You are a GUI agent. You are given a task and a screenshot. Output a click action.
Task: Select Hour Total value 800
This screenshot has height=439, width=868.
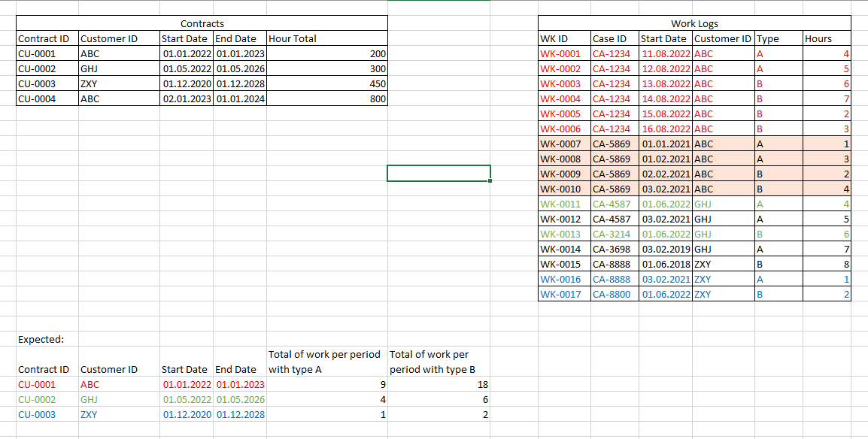click(326, 98)
